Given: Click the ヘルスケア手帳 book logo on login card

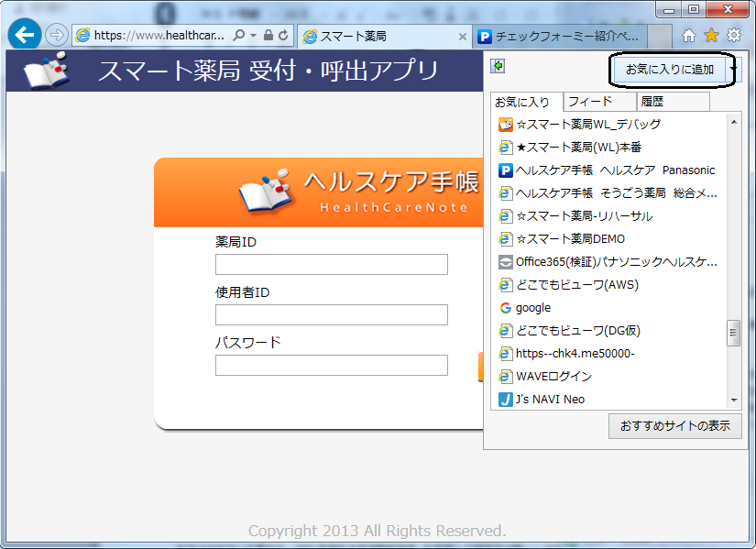Looking at the screenshot, I should point(266,191).
